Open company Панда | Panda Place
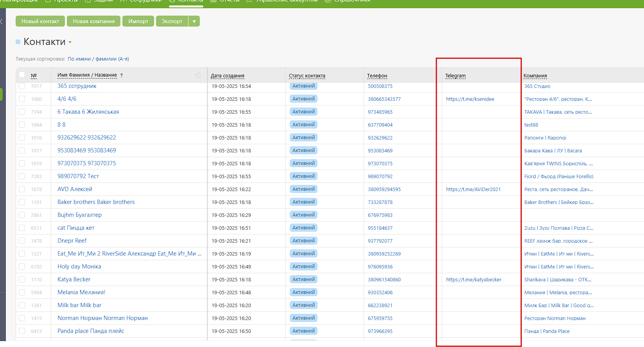 click(x=547, y=331)
